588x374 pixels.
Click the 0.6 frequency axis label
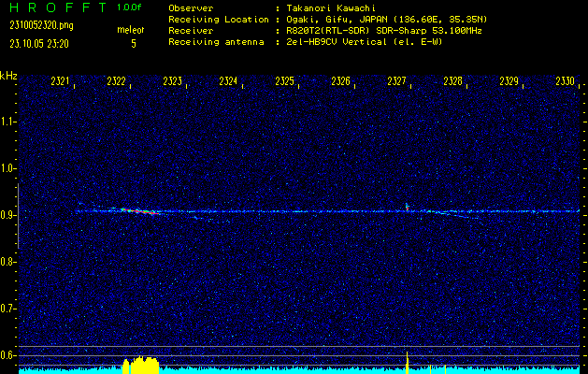click(8, 354)
